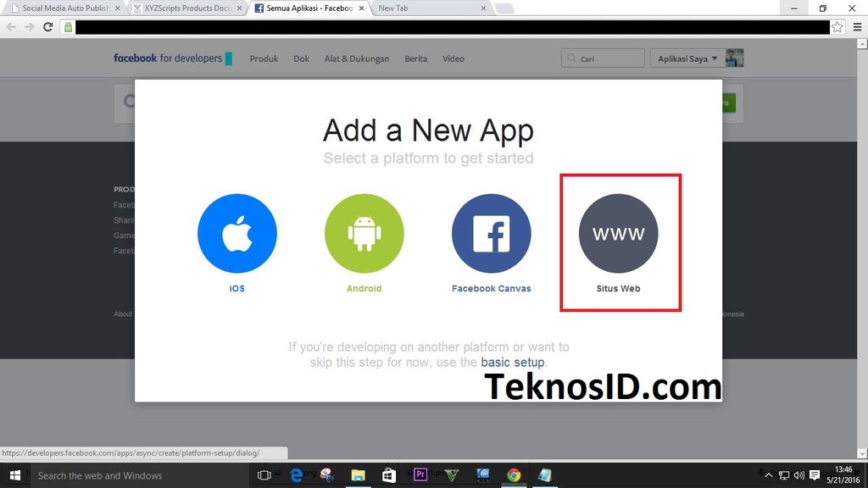Close the XYZScripts Products tab
This screenshot has width=868, height=488.
[240, 8]
